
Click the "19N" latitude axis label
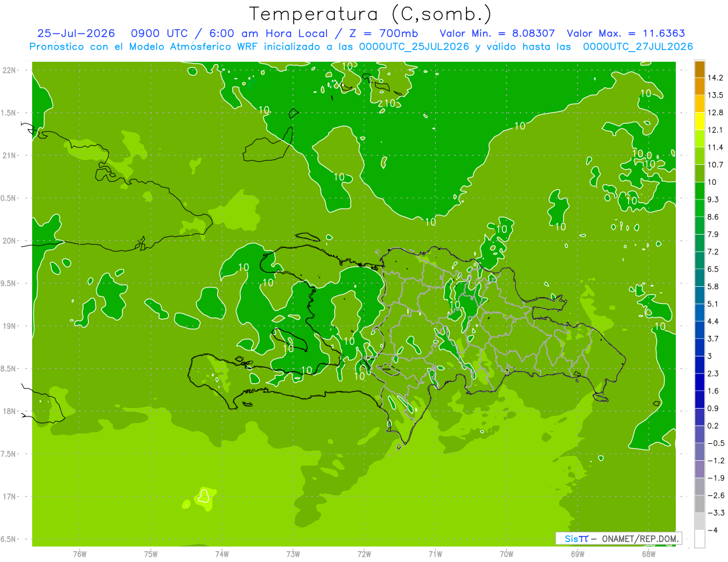[9, 326]
